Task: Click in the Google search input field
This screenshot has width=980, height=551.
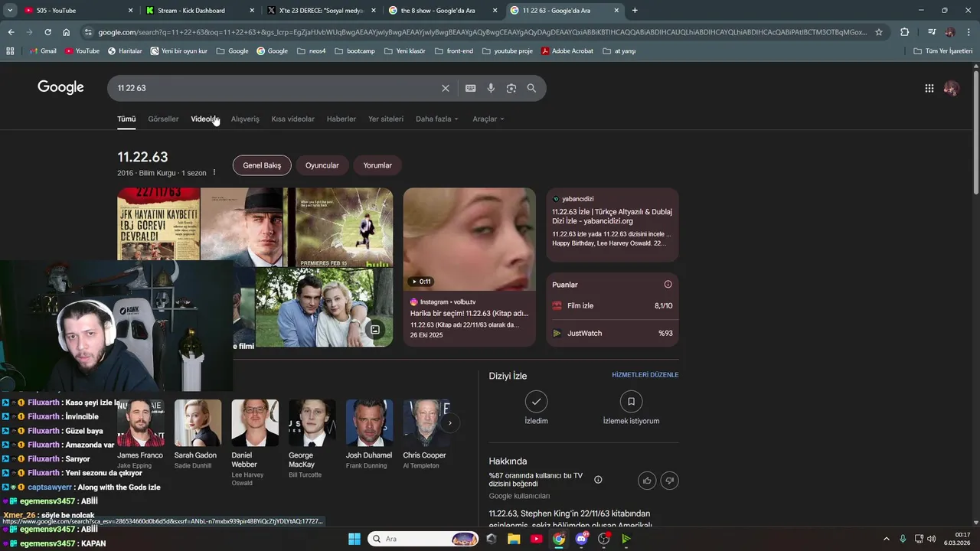Action: (276, 88)
